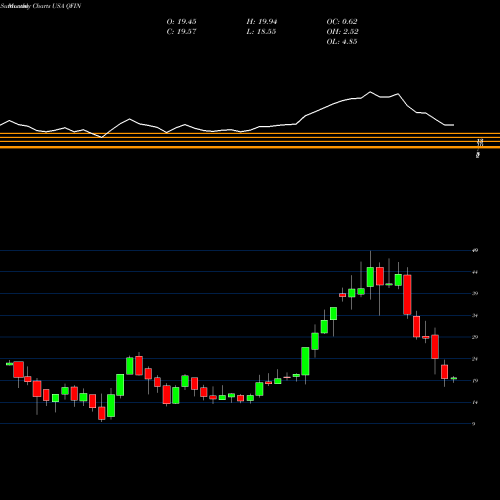Click the tall green candle rising from 19 to 27

(305, 361)
